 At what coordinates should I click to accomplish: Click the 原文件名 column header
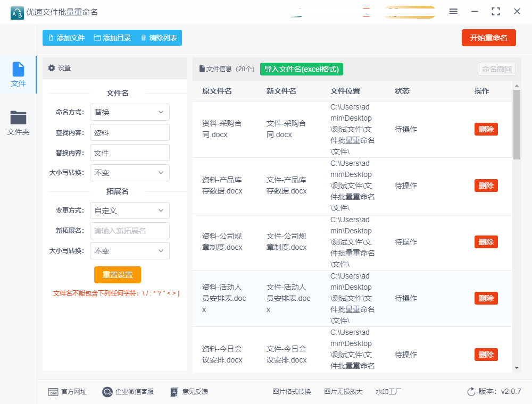[217, 91]
